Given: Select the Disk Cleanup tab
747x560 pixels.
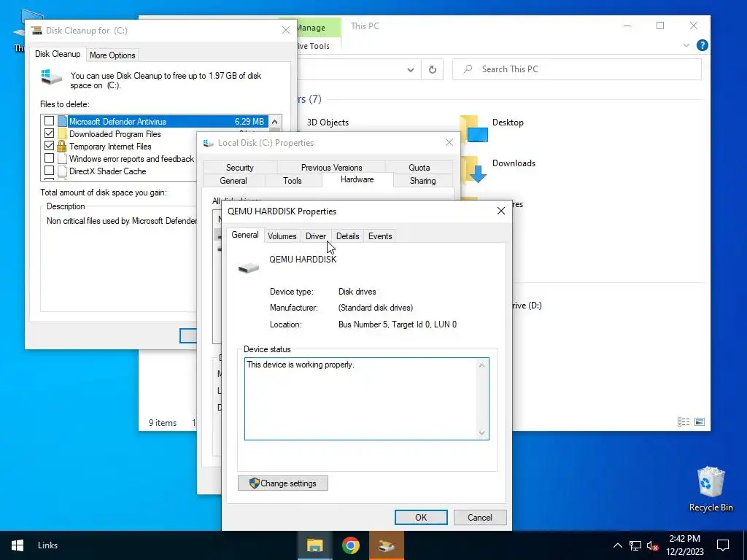Looking at the screenshot, I should coord(58,54).
